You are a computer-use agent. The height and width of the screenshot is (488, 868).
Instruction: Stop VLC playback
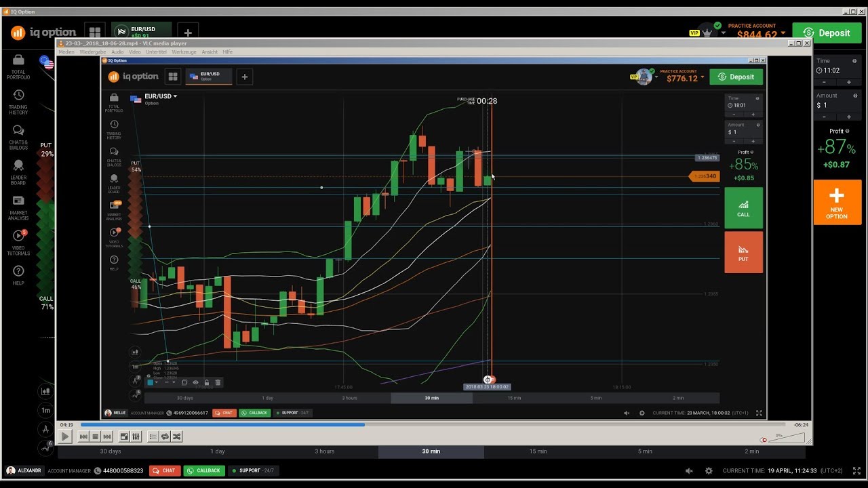pos(95,436)
